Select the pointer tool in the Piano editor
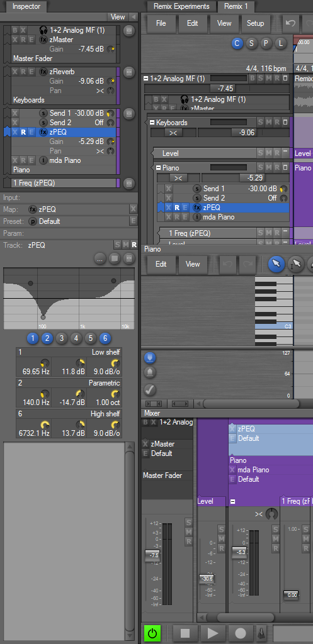313x644 pixels. (276, 264)
